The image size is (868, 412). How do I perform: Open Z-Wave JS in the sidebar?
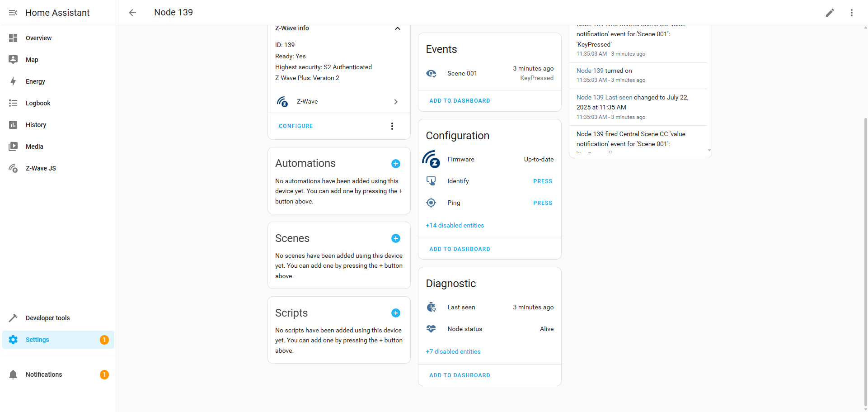tap(58, 168)
